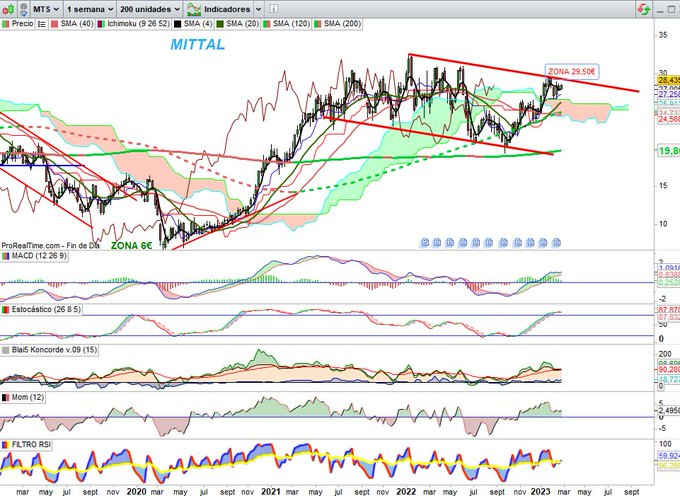Click 2023 on the time axis
Screen dimensions: 680x496
click(541, 492)
